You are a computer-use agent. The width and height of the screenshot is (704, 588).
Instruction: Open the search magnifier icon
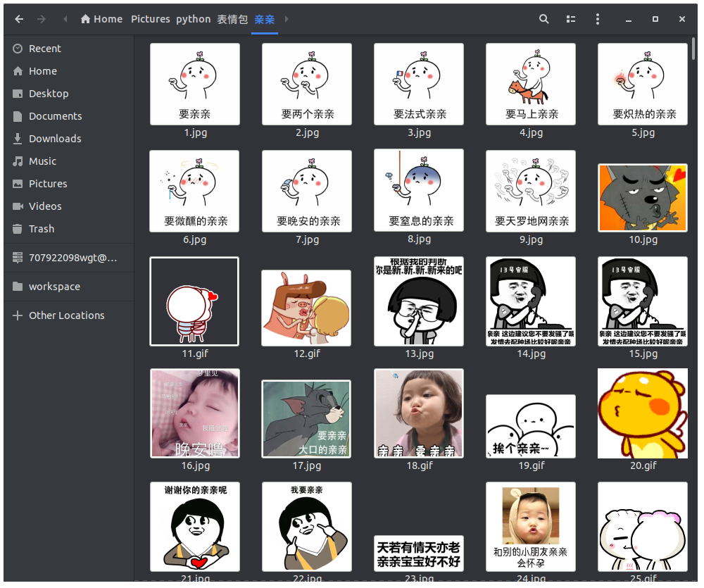pyautogui.click(x=543, y=19)
